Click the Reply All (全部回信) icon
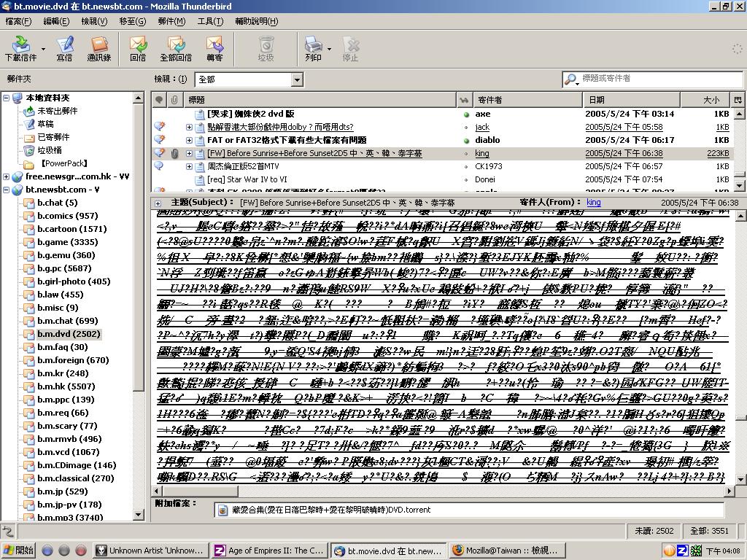 coord(176,46)
